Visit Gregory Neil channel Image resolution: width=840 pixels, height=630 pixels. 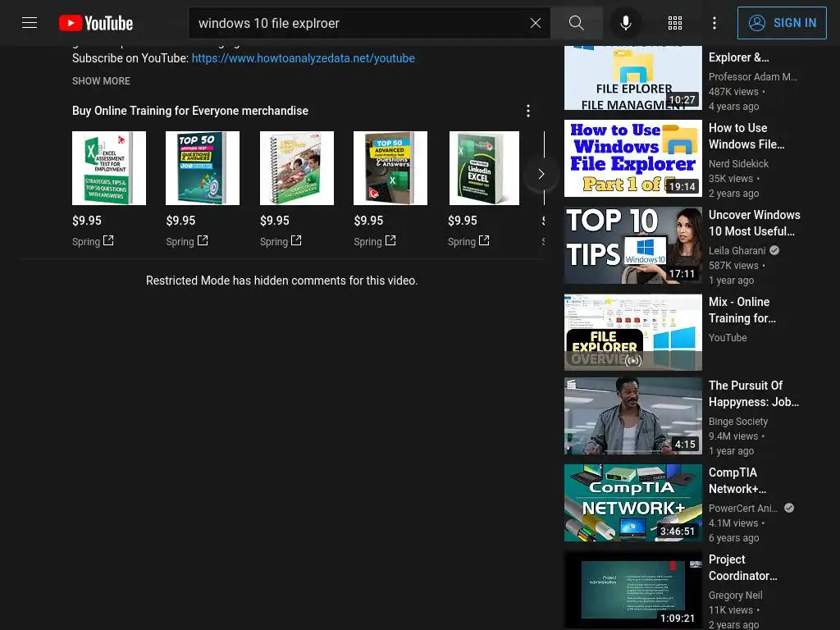[735, 596]
